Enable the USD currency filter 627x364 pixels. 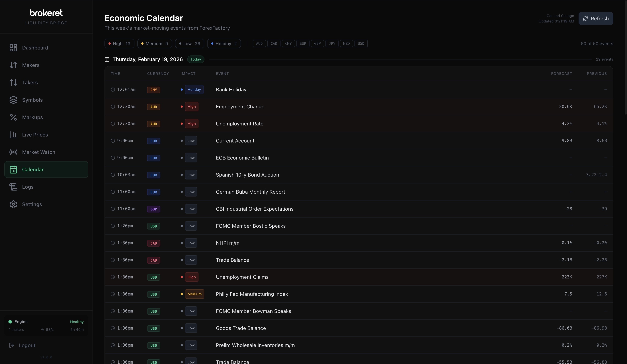tap(361, 43)
